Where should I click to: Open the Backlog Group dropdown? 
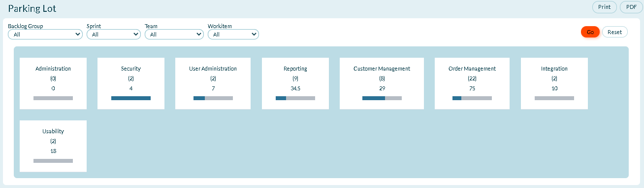(45, 35)
